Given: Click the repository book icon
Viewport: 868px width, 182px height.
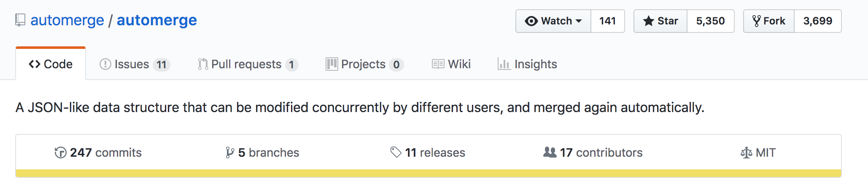Looking at the screenshot, I should click(x=20, y=20).
